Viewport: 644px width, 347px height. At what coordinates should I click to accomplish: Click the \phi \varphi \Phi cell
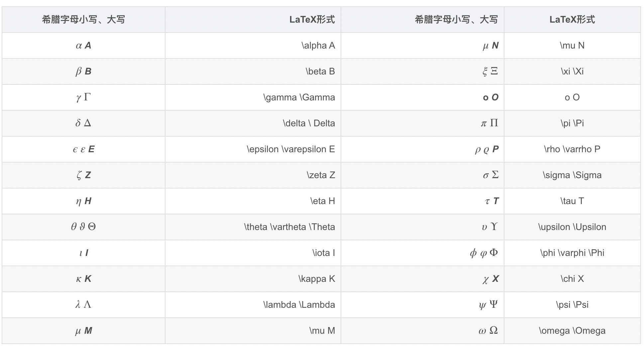572,253
